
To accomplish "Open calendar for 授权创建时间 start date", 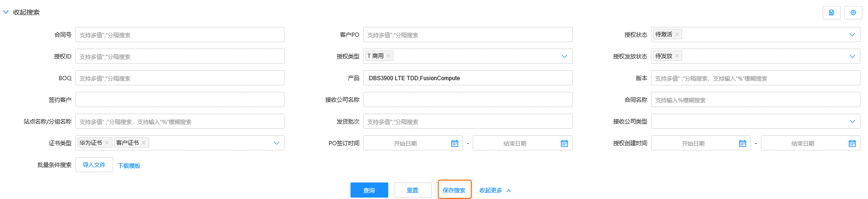I will [742, 143].
